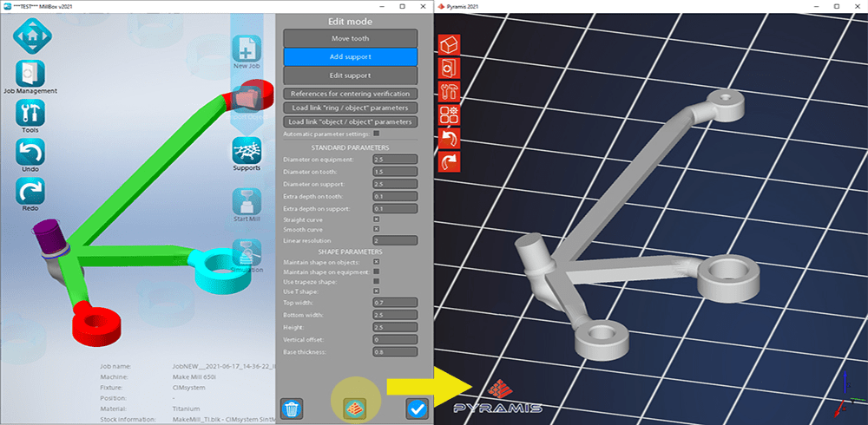Click Diameter on equipment field

(395, 160)
